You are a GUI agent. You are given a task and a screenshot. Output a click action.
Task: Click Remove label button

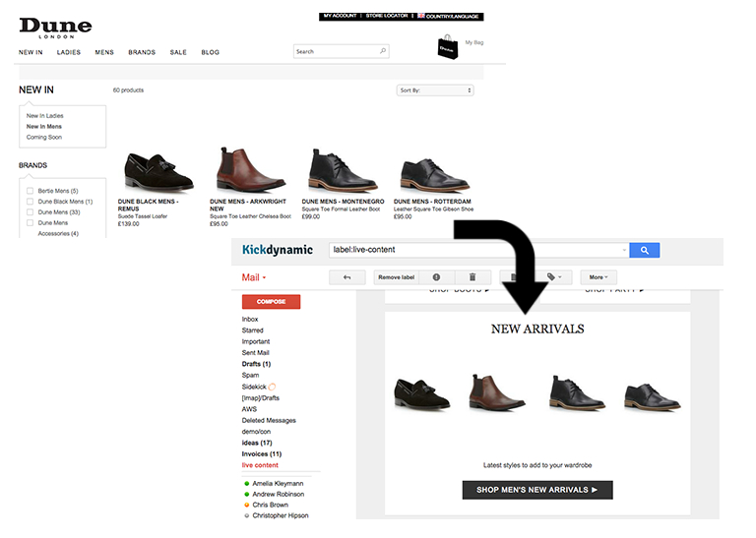[x=397, y=277]
